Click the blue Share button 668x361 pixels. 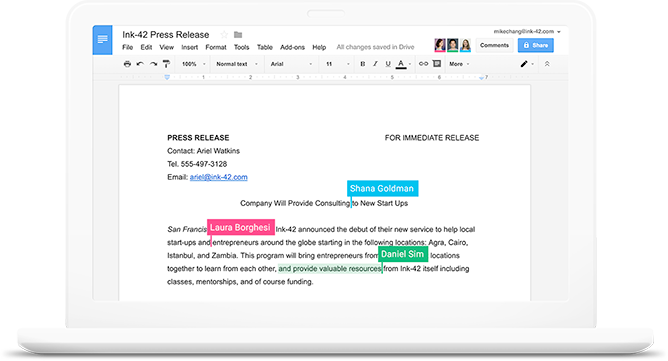(x=536, y=45)
